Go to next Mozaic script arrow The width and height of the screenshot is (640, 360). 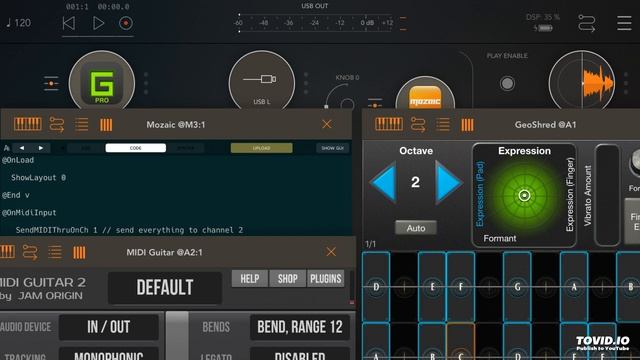point(41,148)
